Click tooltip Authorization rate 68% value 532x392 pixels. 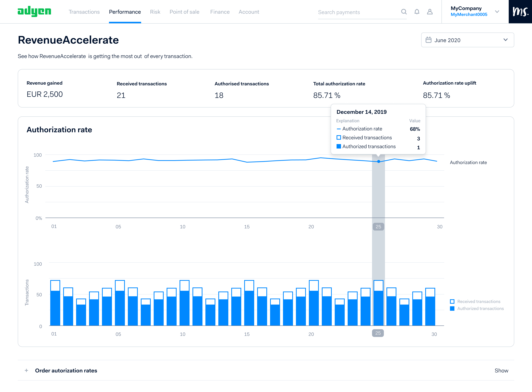[x=415, y=129]
